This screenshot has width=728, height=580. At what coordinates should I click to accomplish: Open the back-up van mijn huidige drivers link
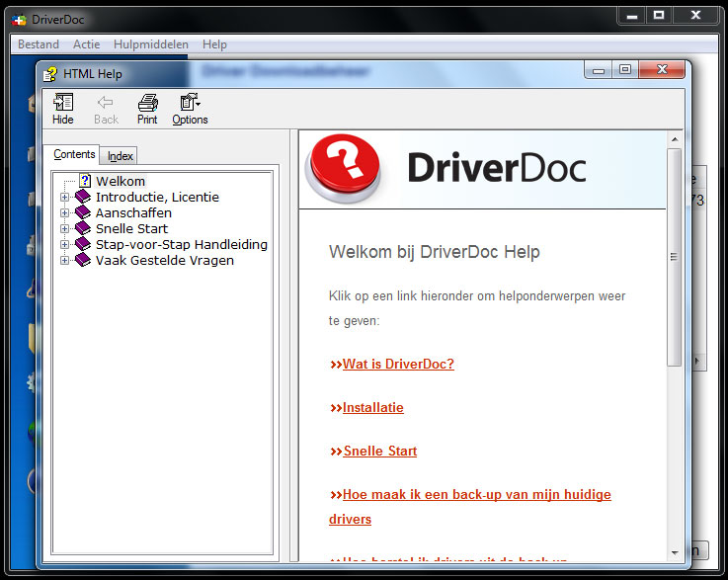(x=470, y=507)
